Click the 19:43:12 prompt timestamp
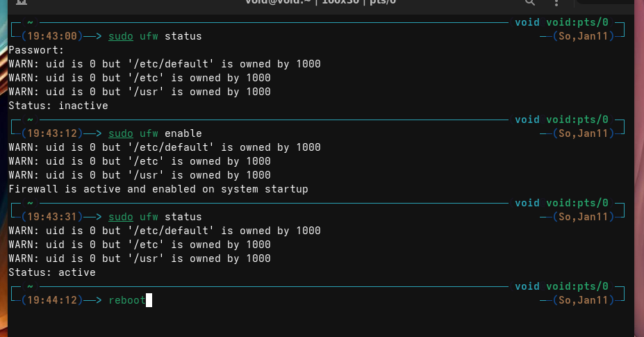 click(52, 133)
